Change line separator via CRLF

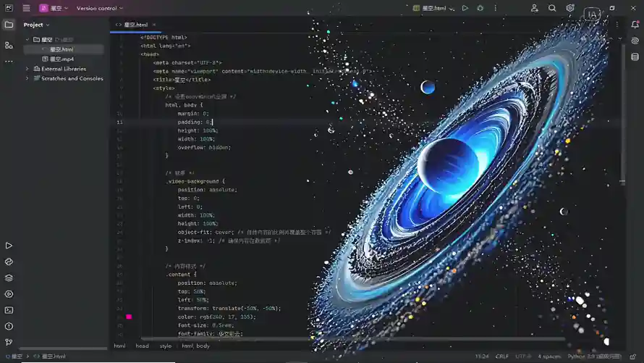[x=502, y=356]
